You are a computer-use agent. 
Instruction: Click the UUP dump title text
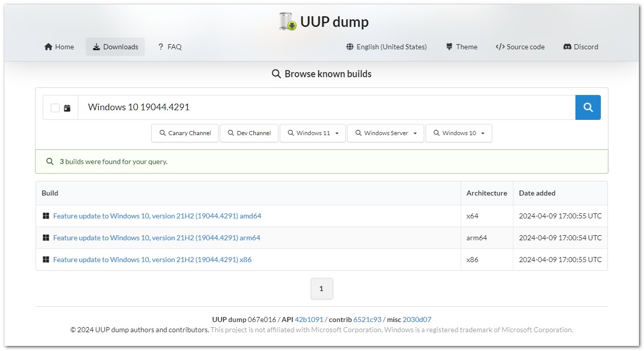pos(334,22)
